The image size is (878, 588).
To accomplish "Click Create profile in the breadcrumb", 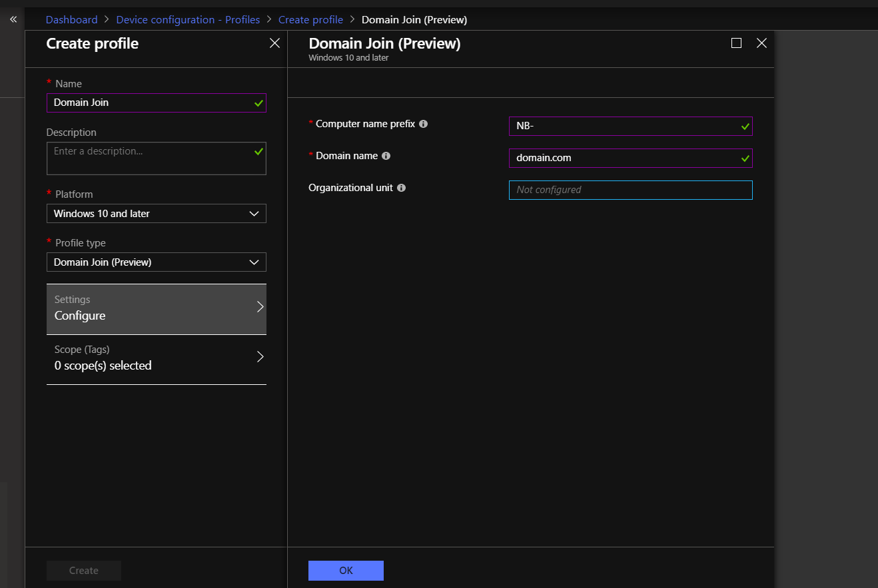I will pos(310,19).
